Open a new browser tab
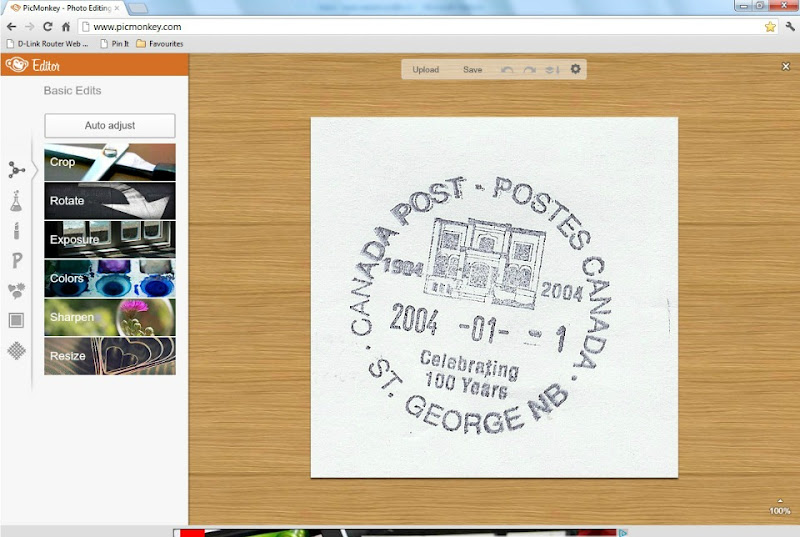The image size is (800, 537). point(137,8)
